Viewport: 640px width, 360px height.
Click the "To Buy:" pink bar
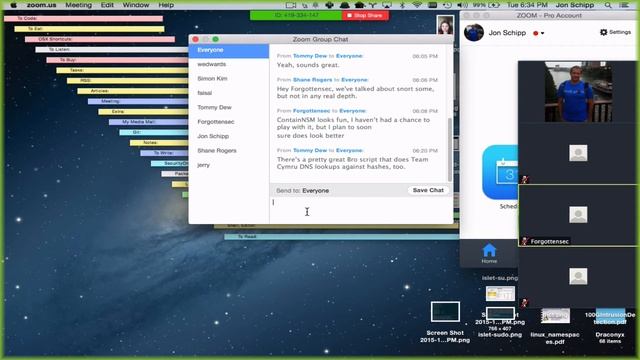118,60
